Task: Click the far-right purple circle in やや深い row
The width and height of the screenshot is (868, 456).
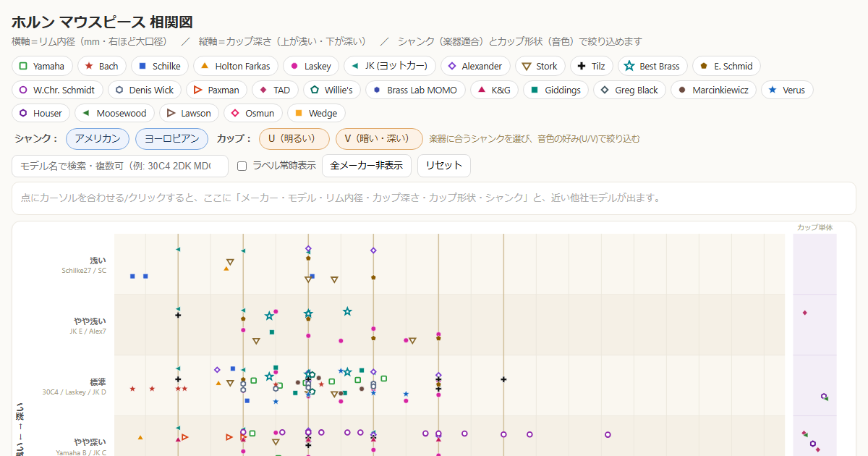Action: tap(608, 435)
